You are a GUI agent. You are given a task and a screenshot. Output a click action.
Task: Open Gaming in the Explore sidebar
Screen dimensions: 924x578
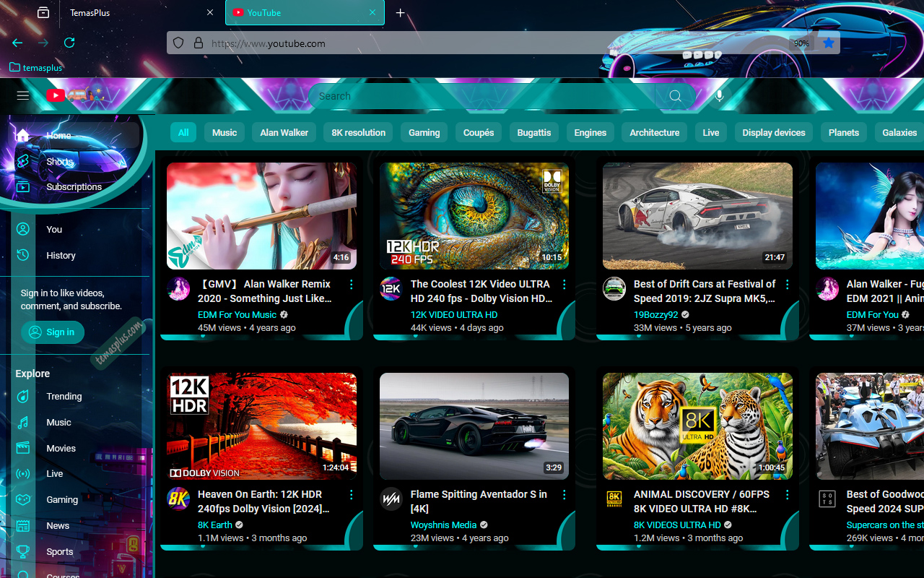tap(62, 500)
